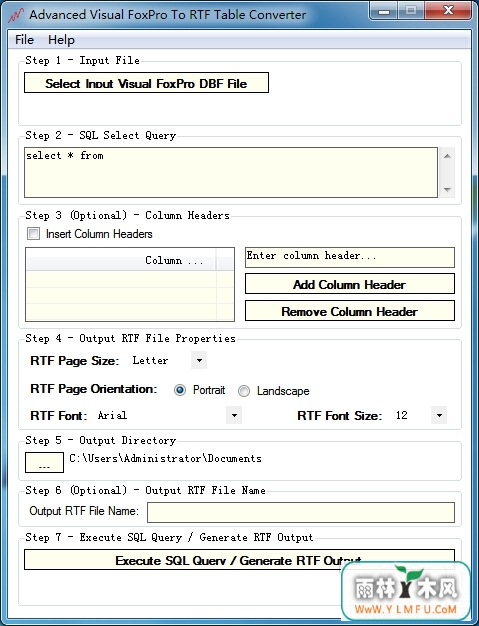This screenshot has width=479, height=626.
Task: Click the SQL query scrollbar up arrow
Action: click(x=447, y=156)
